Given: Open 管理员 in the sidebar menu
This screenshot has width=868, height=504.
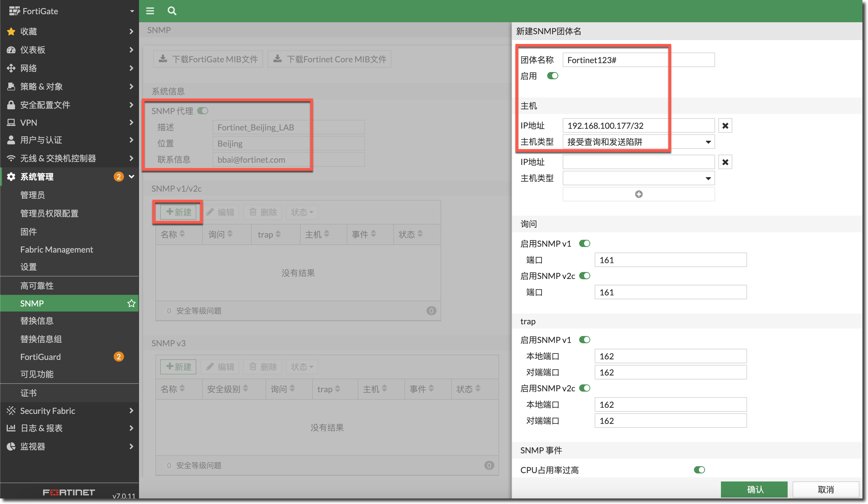Looking at the screenshot, I should click(x=32, y=195).
